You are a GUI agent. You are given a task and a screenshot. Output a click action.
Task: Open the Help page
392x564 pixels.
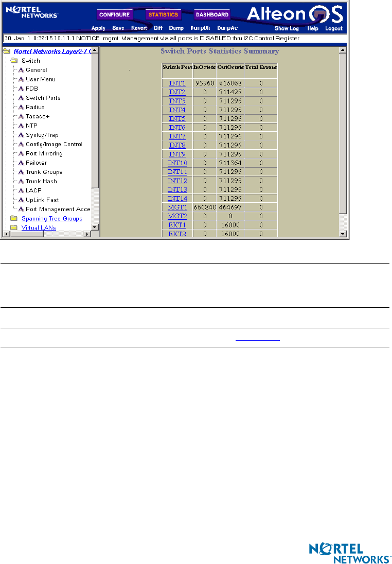point(313,28)
